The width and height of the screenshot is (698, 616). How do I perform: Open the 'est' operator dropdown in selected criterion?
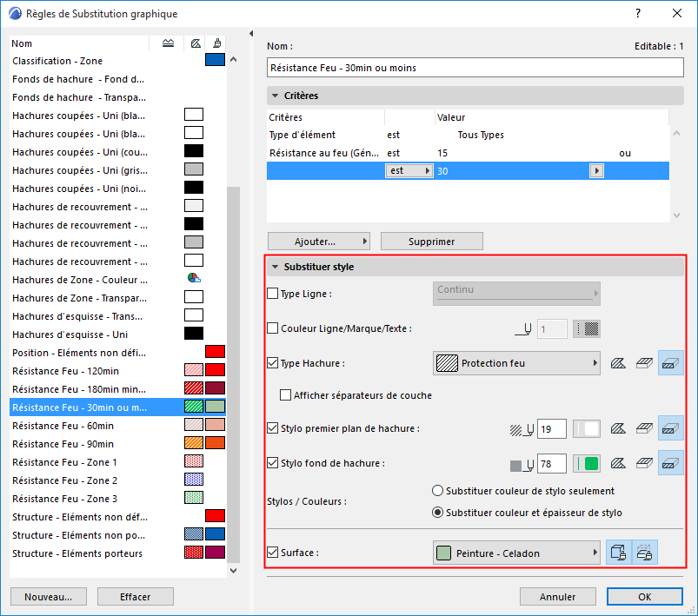tap(409, 171)
